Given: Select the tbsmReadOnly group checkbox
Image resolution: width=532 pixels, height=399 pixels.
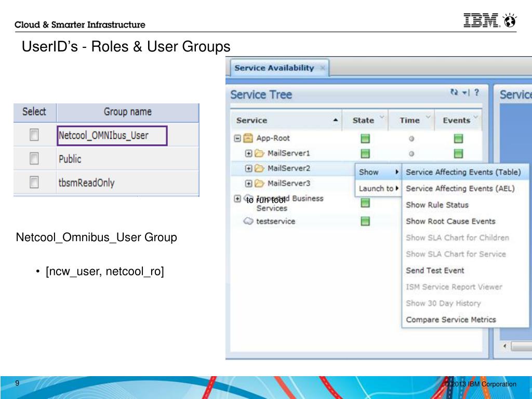Looking at the screenshot, I should (x=34, y=182).
